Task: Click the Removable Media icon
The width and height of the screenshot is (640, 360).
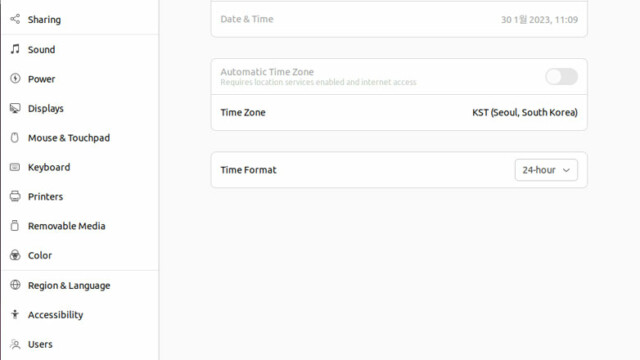Action: pyautogui.click(x=15, y=226)
